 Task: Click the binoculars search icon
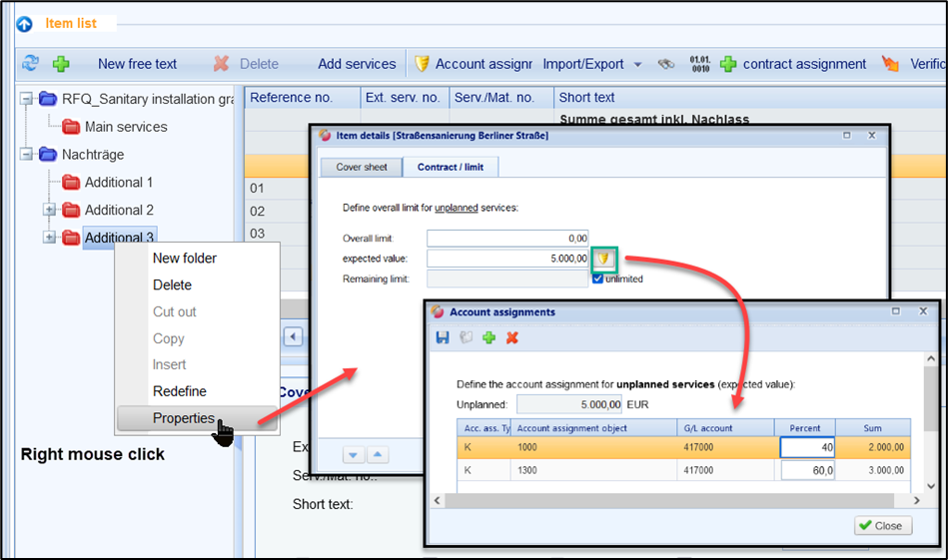(x=666, y=64)
